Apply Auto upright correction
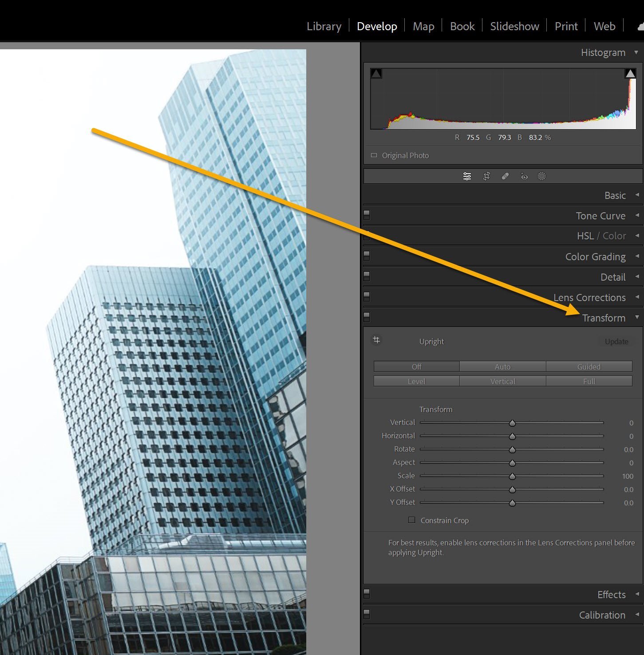This screenshot has width=644, height=655. pyautogui.click(x=502, y=366)
